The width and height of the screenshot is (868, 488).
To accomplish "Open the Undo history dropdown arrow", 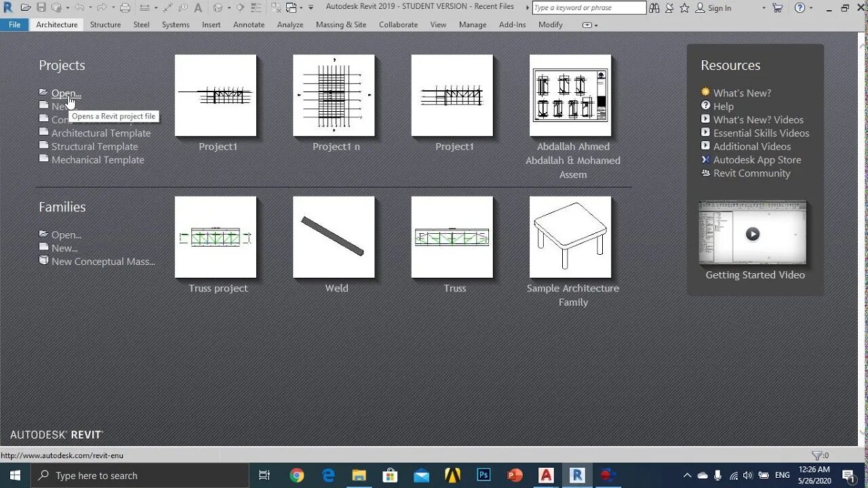I will [x=90, y=8].
